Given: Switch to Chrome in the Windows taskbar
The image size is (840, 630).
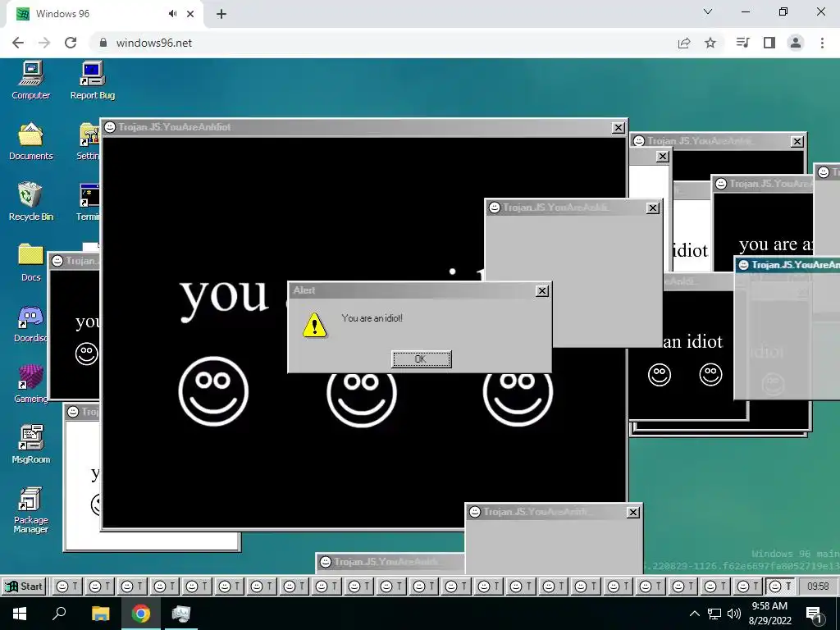Looking at the screenshot, I should click(x=141, y=614).
